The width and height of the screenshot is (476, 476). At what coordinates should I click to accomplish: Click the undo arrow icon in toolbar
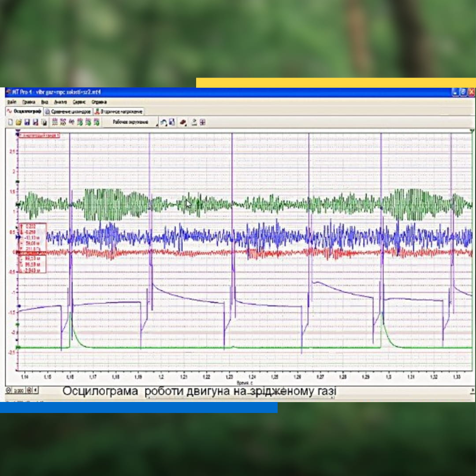click(x=164, y=122)
